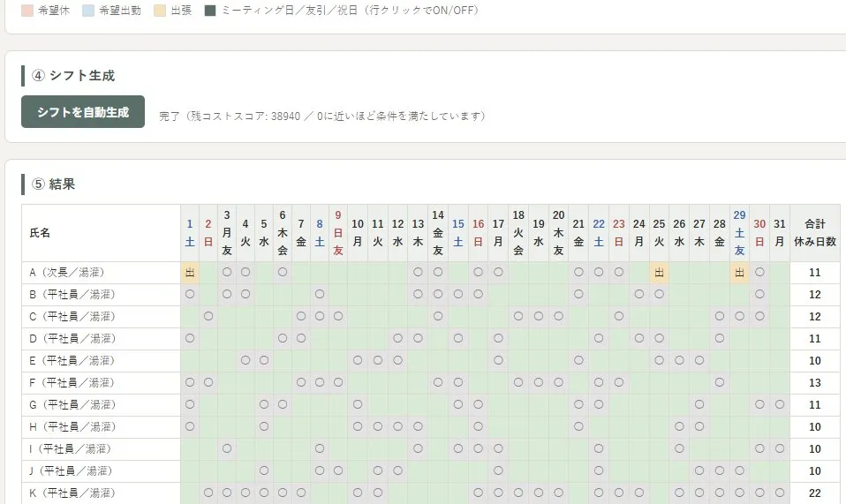
Task: Click the light blue 希望出勤 legend swatch
Action: tap(88, 11)
